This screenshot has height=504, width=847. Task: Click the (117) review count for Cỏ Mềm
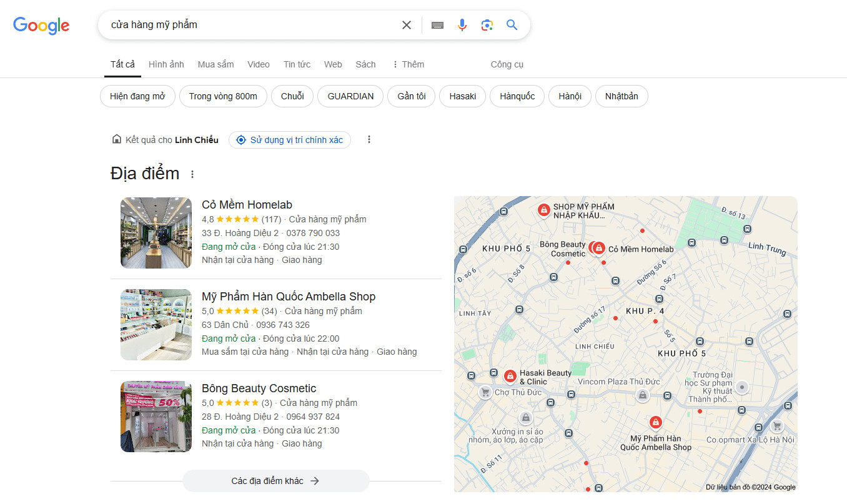pyautogui.click(x=271, y=219)
